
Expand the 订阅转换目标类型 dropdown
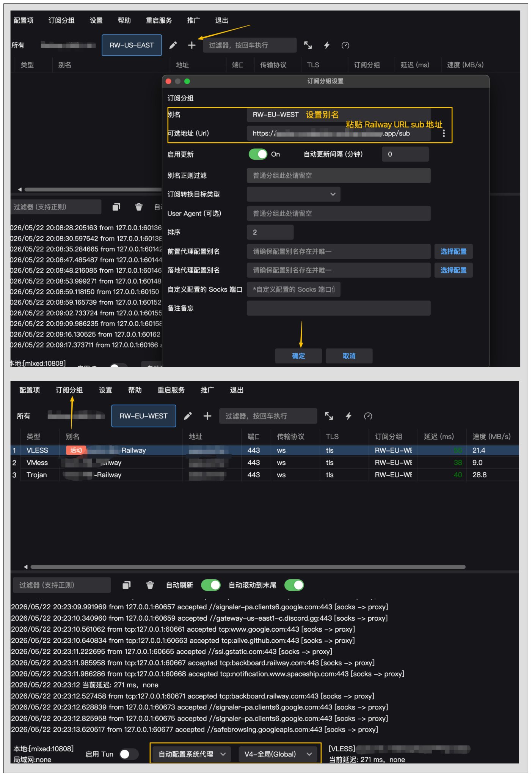293,194
